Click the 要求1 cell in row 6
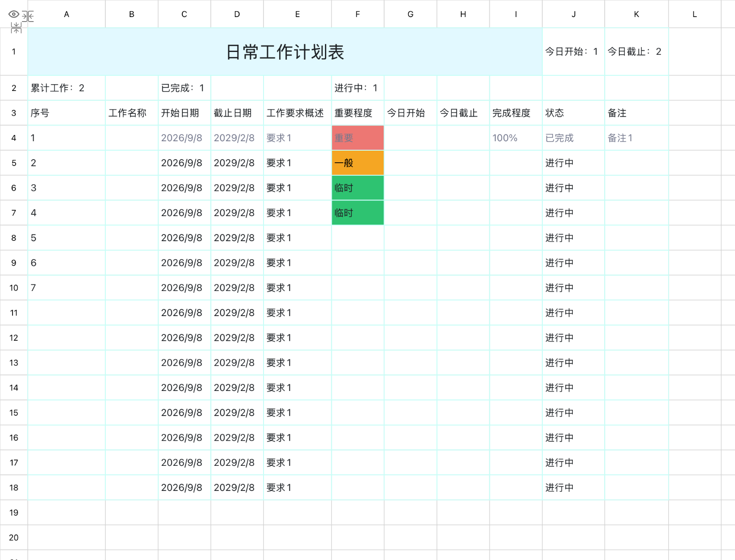This screenshot has width=735, height=560. (298, 188)
